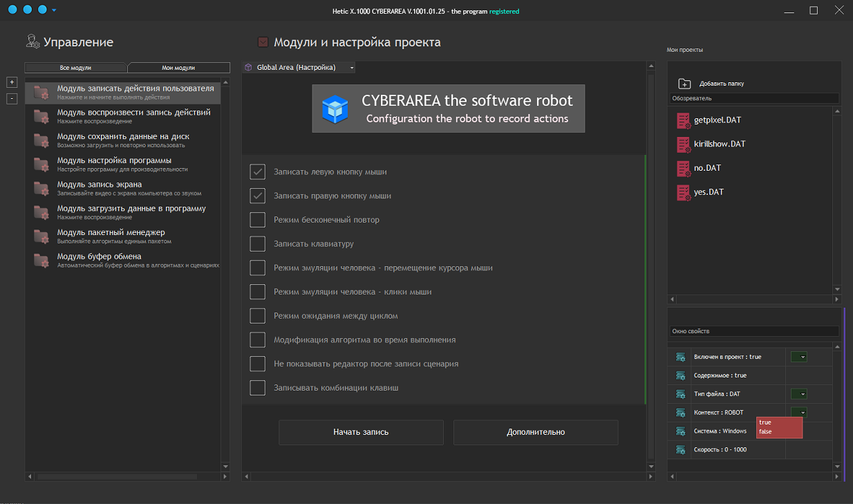The image size is (853, 504).
Task: Click the folder icon of Модуль загрузить данные в программу
Action: [x=41, y=212]
